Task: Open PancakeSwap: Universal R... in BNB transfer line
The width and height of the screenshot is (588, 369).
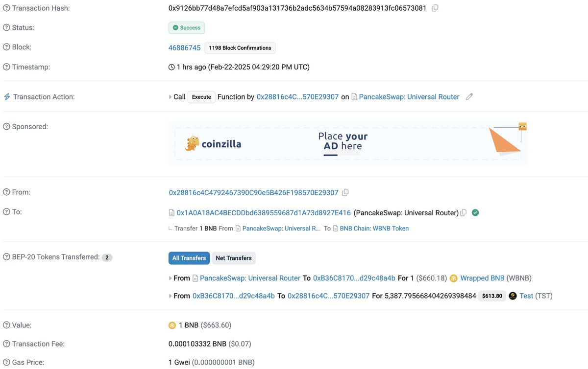Action: pos(281,229)
